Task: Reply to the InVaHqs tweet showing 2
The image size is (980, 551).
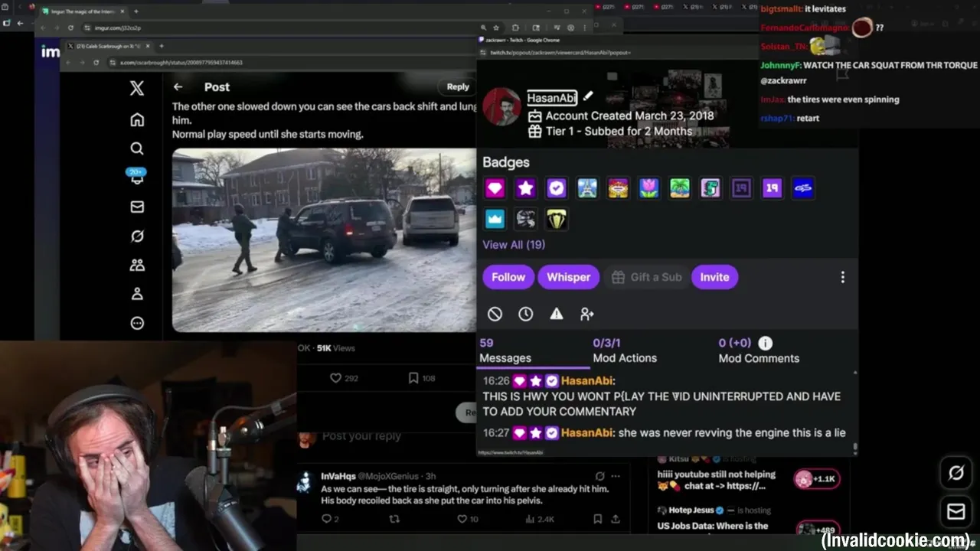Action: pyautogui.click(x=330, y=519)
